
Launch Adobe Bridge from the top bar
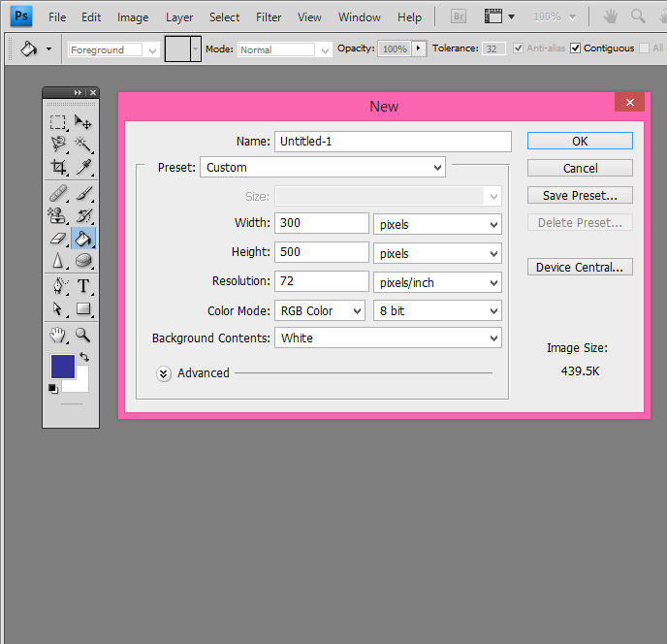coord(459,16)
